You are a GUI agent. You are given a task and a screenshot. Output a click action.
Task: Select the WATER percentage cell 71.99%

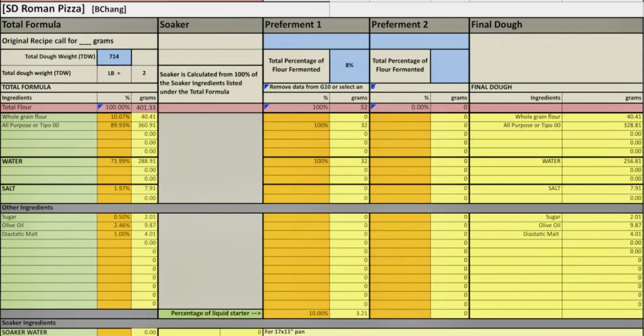tap(115, 161)
